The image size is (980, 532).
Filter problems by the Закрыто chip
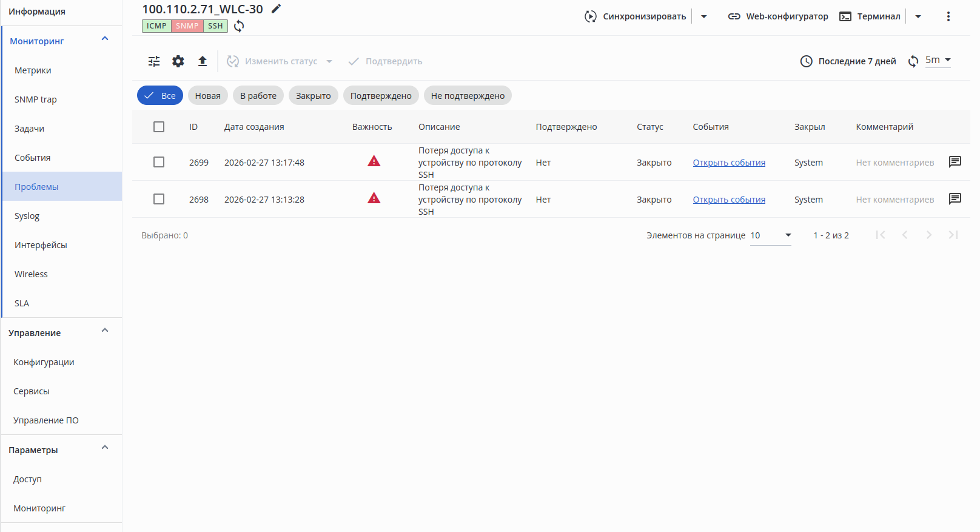[x=313, y=96]
